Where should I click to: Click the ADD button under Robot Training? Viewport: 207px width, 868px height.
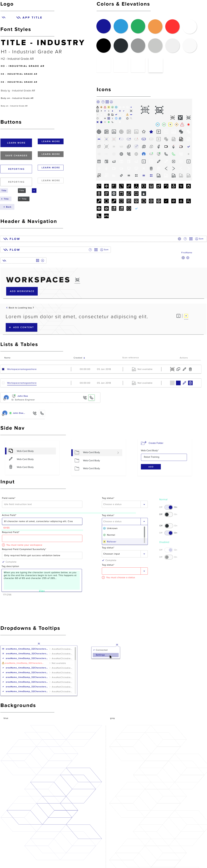151,467
